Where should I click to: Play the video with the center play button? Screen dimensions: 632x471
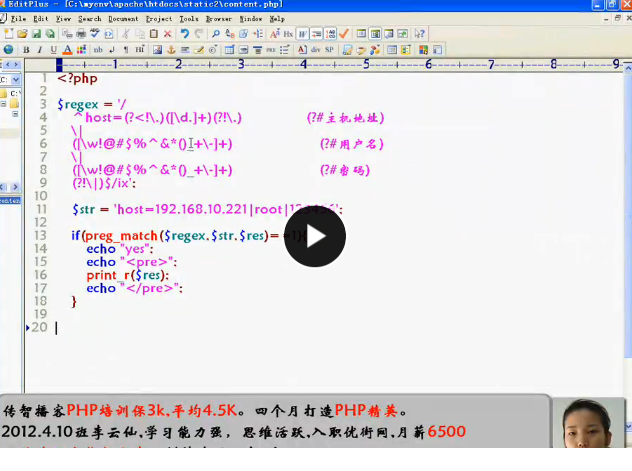click(315, 236)
